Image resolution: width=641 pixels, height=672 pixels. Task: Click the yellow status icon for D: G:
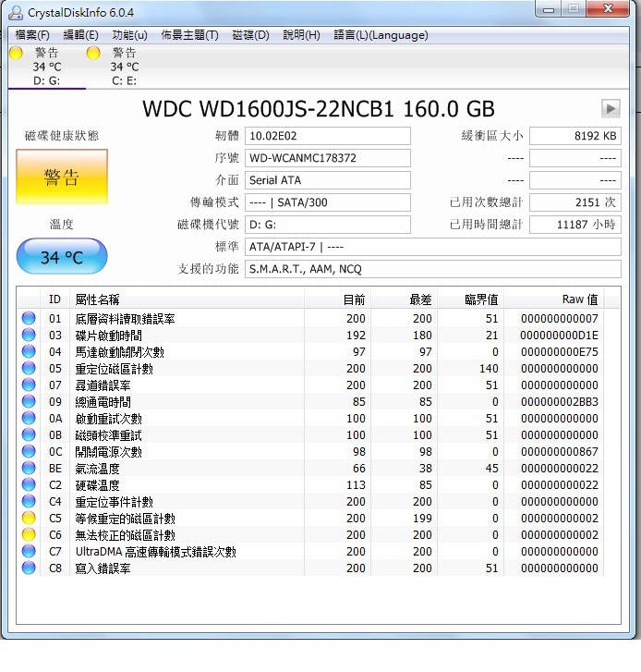16,53
